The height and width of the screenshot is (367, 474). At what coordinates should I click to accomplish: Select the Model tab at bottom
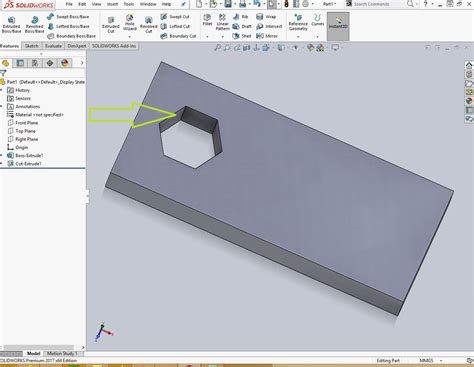[34, 354]
